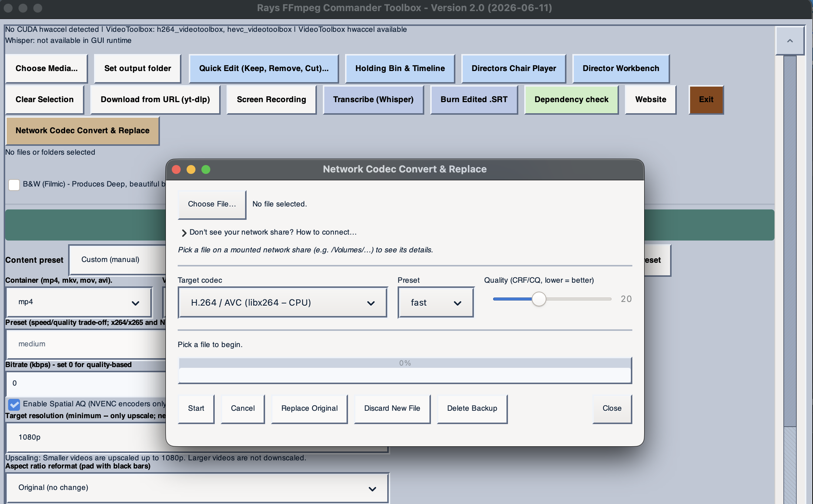The image size is (813, 504).
Task: Expand Don't see your network share? How to connect
Action: point(269,232)
